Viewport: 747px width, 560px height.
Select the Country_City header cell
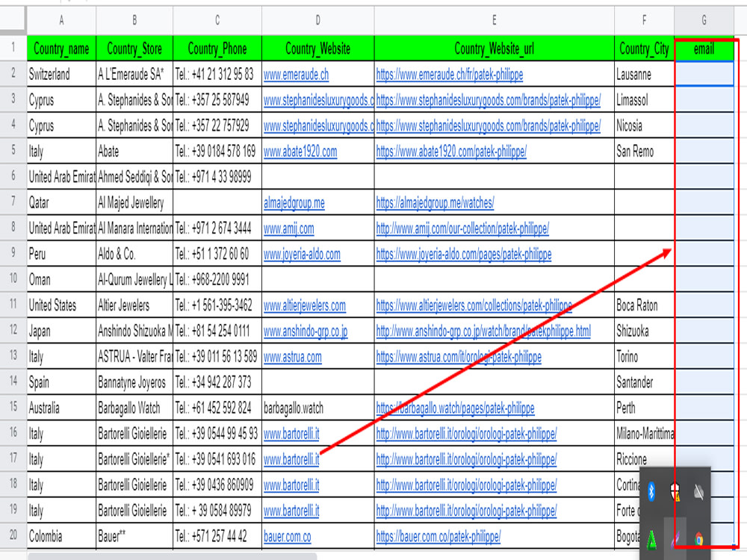644,49
